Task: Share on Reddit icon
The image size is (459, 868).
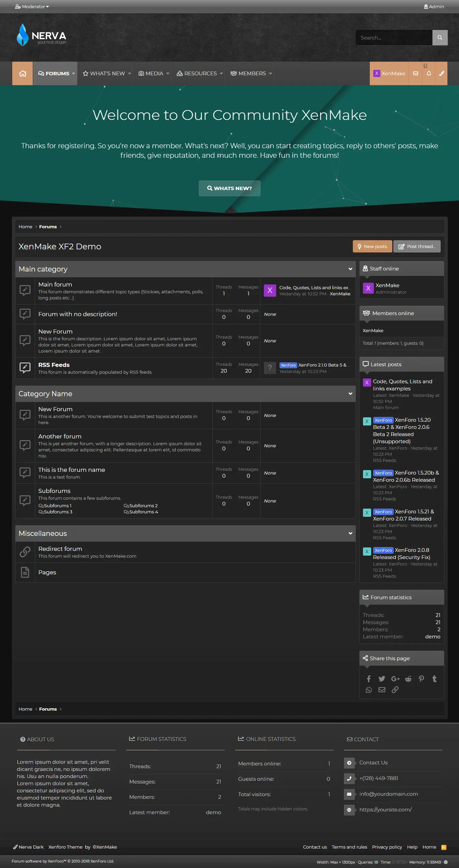Action: pyautogui.click(x=408, y=679)
